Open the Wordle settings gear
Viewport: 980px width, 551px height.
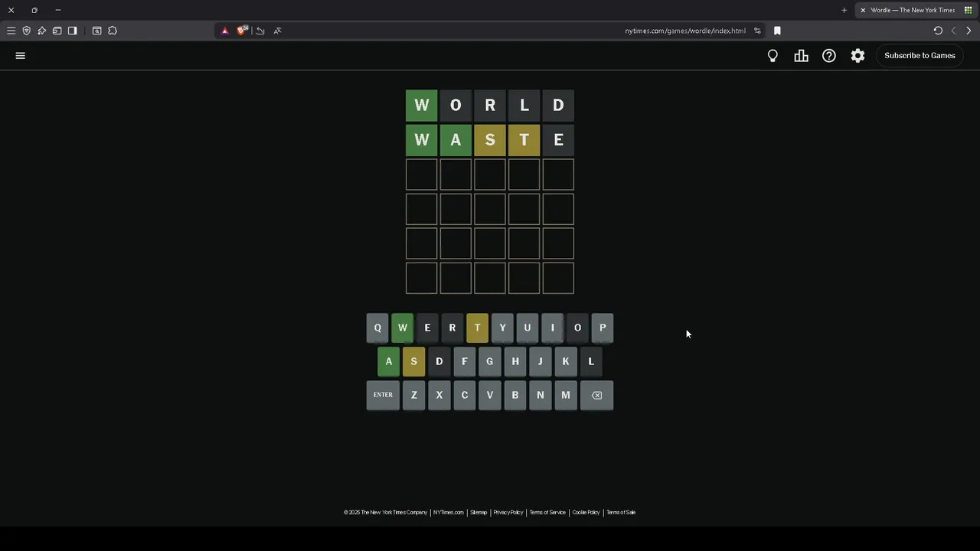pyautogui.click(x=857, y=55)
